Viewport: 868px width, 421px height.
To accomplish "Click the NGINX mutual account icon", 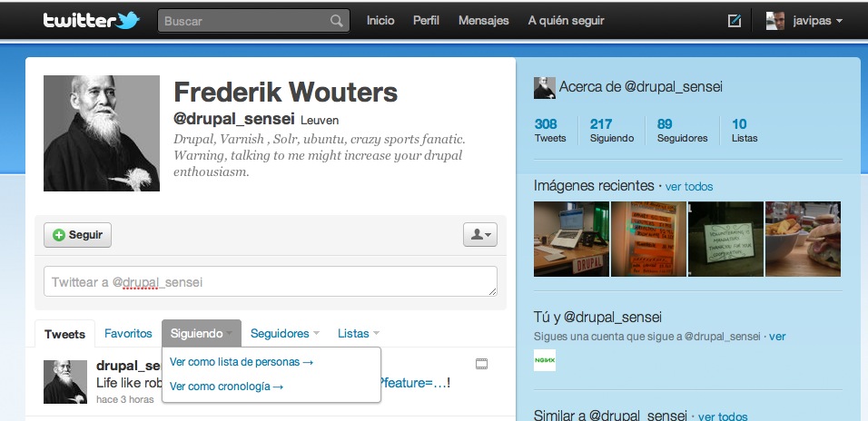I will pyautogui.click(x=545, y=360).
